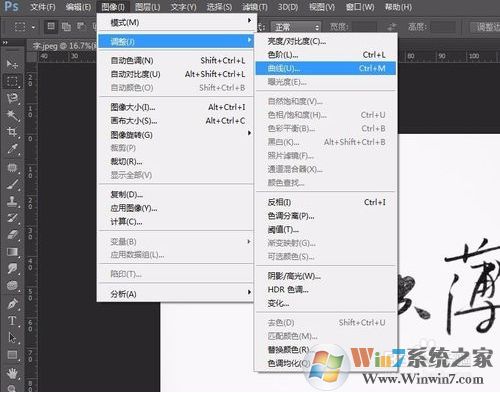Screen dimensions: 500x393
Task: Open the 窗口(W) menu
Action: point(360,7)
